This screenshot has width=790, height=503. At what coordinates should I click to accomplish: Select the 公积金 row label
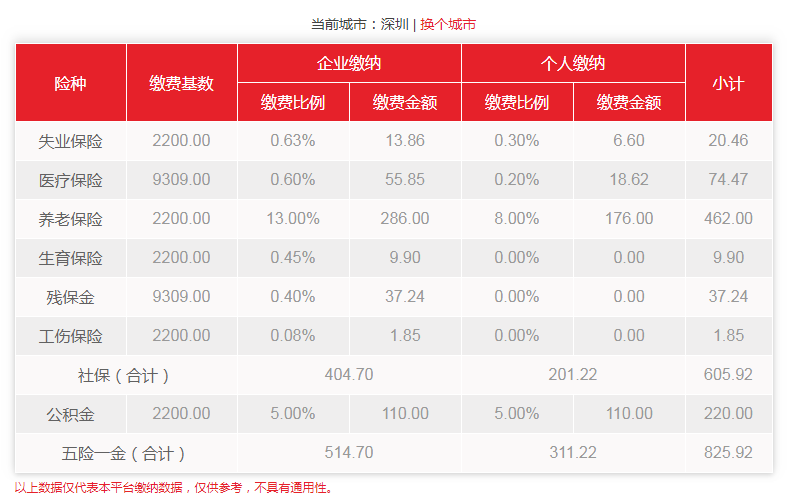click(71, 414)
